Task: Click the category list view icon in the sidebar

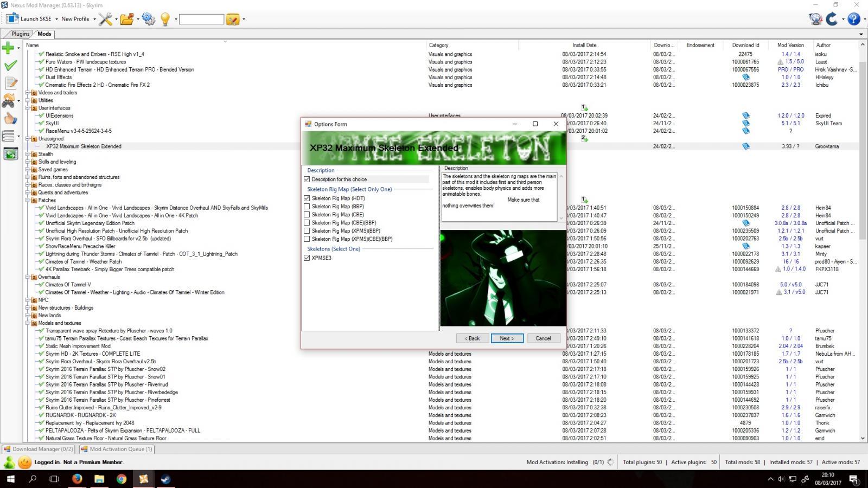Action: coord(8,136)
